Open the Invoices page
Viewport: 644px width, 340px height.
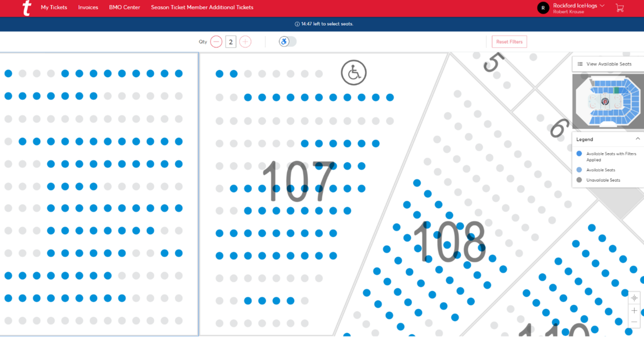pos(88,8)
